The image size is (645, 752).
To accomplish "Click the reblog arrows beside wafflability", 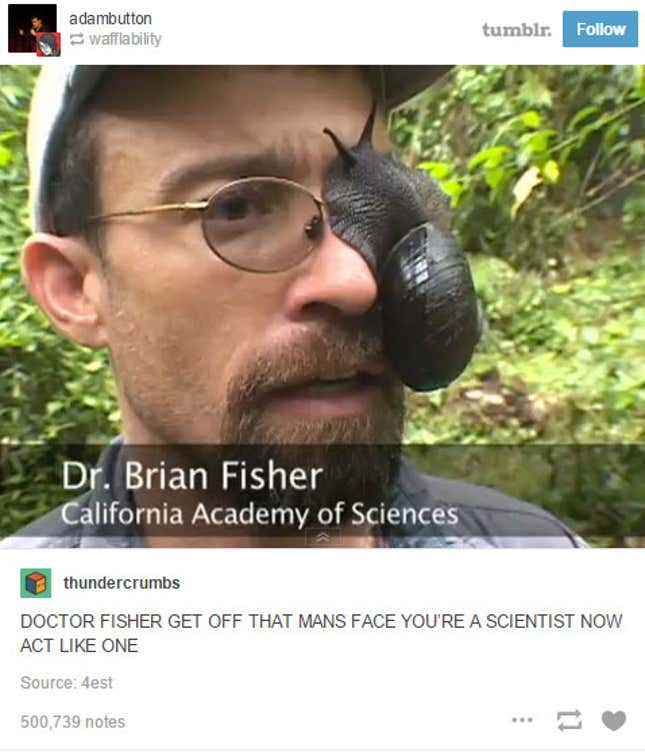I will point(77,39).
